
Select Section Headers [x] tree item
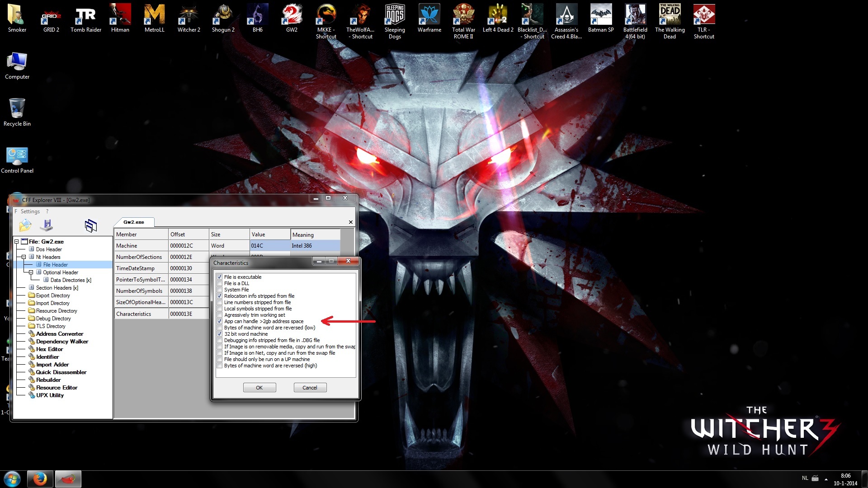point(57,288)
